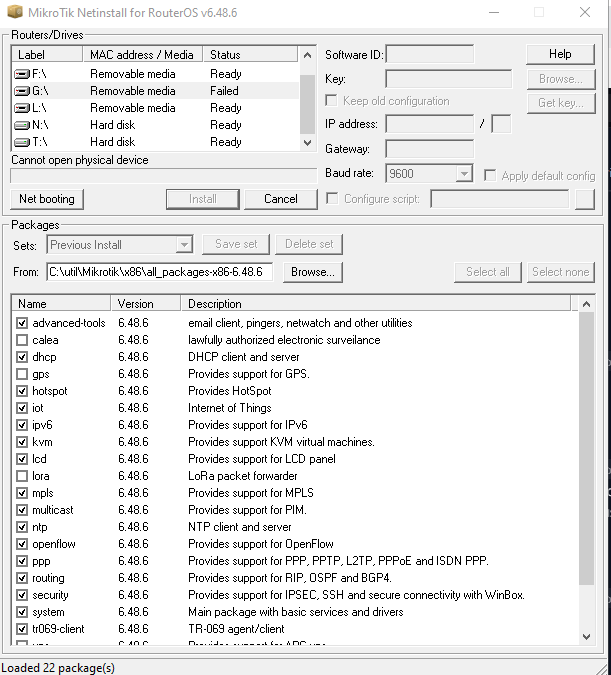Image resolution: width=611 pixels, height=675 pixels.
Task: Toggle the routing package checkbox
Action: pyautogui.click(x=22, y=578)
